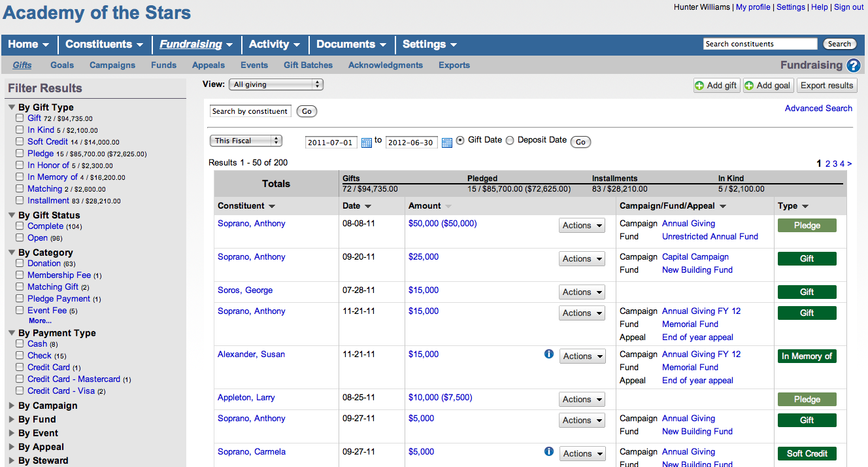Switch to the Gift Batches sub-tab
868x467 pixels.
308,65
